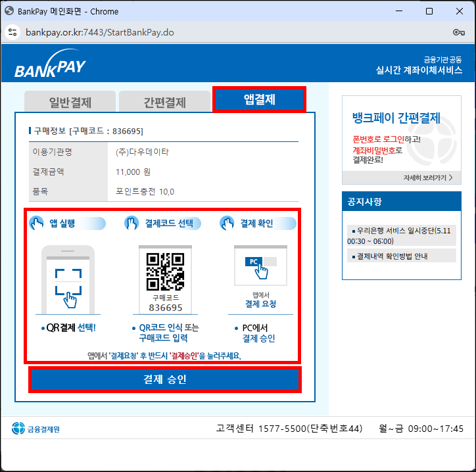Click the 이용기관명 row label
The width and height of the screenshot is (476, 472).
[52, 152]
